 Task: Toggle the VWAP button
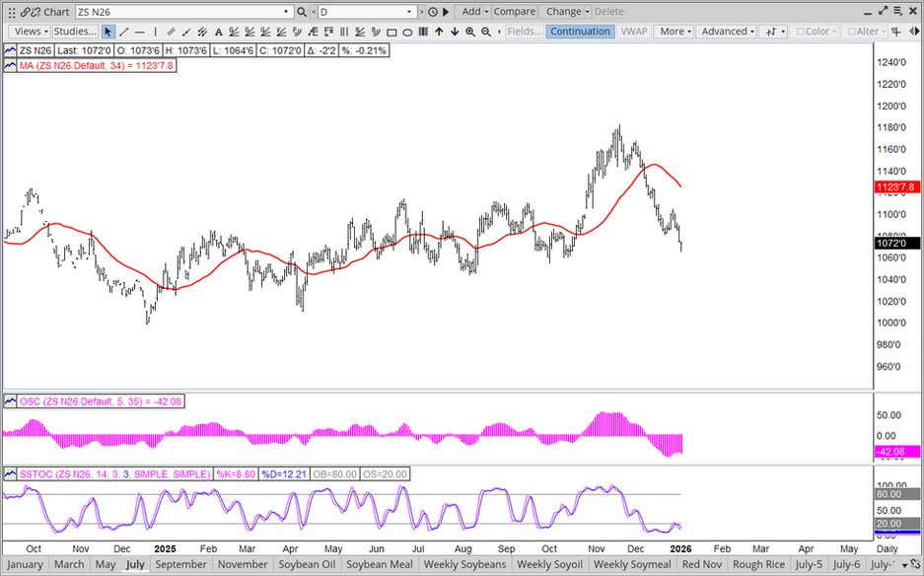click(633, 32)
